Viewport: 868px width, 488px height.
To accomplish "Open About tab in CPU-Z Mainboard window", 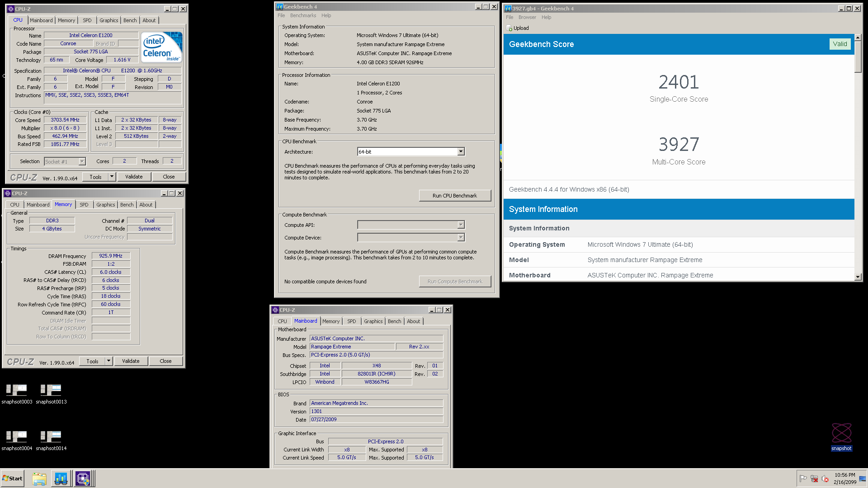I will pos(414,321).
